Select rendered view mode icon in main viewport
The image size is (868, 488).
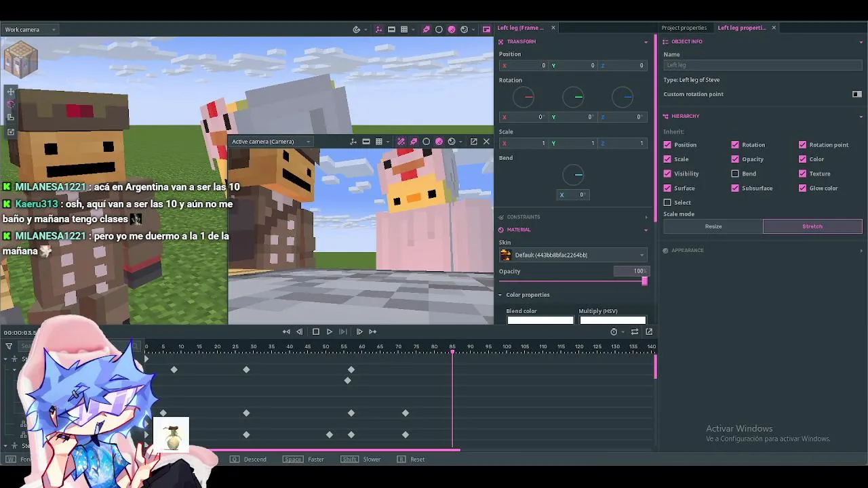click(x=465, y=30)
